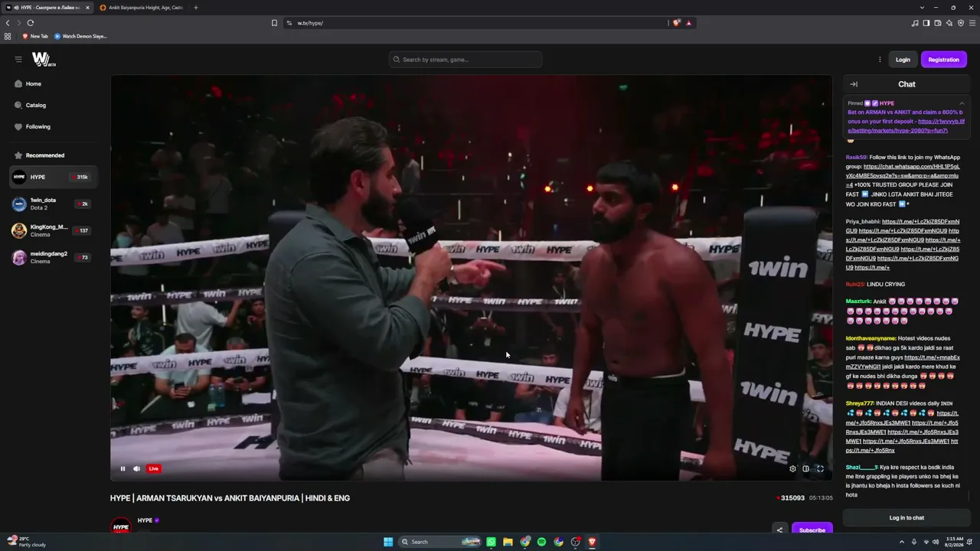Open the three-dot more options menu

[x=880, y=60]
